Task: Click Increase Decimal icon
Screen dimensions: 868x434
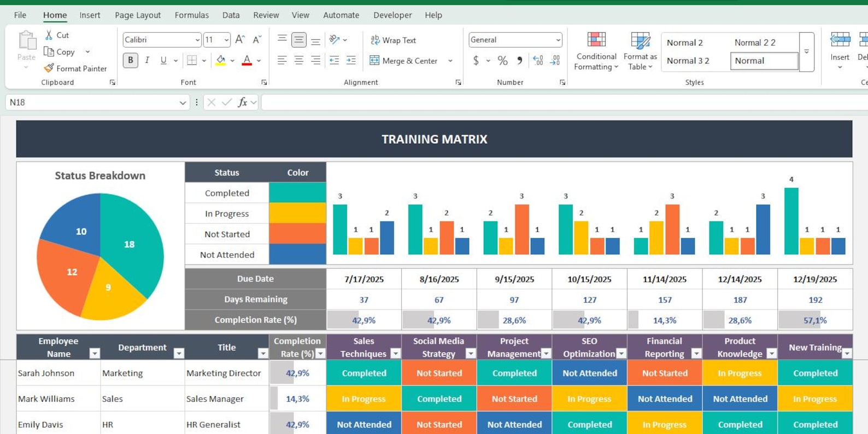Action: click(x=538, y=60)
